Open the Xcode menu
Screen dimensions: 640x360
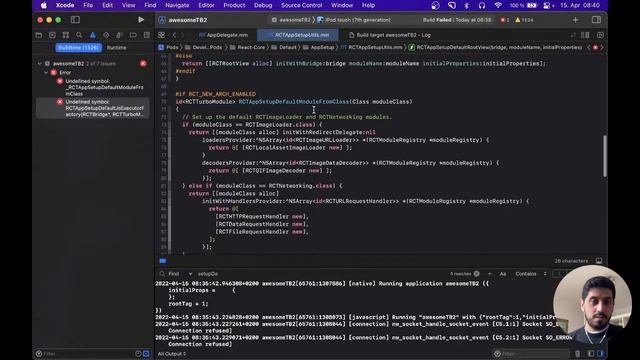[x=65, y=5]
